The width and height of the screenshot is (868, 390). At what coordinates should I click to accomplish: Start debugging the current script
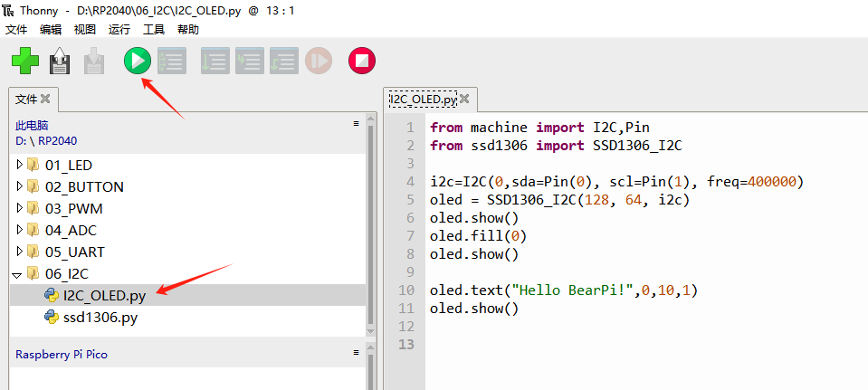click(x=172, y=61)
